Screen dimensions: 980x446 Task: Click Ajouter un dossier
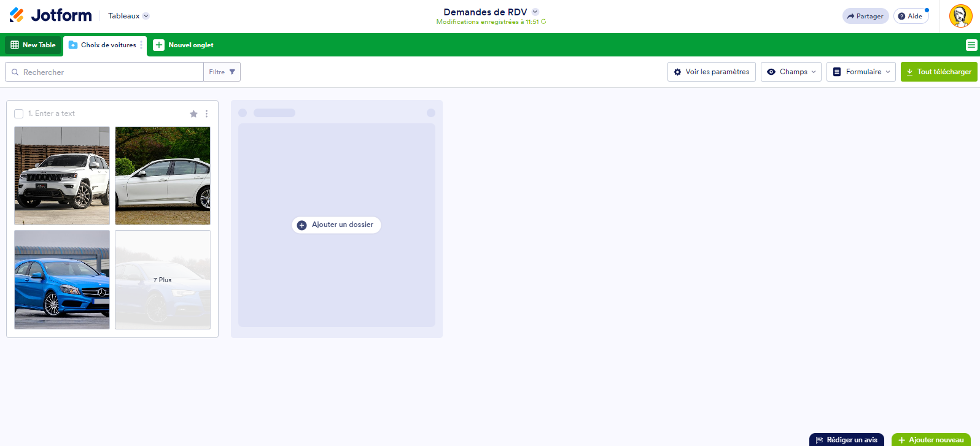pos(336,225)
